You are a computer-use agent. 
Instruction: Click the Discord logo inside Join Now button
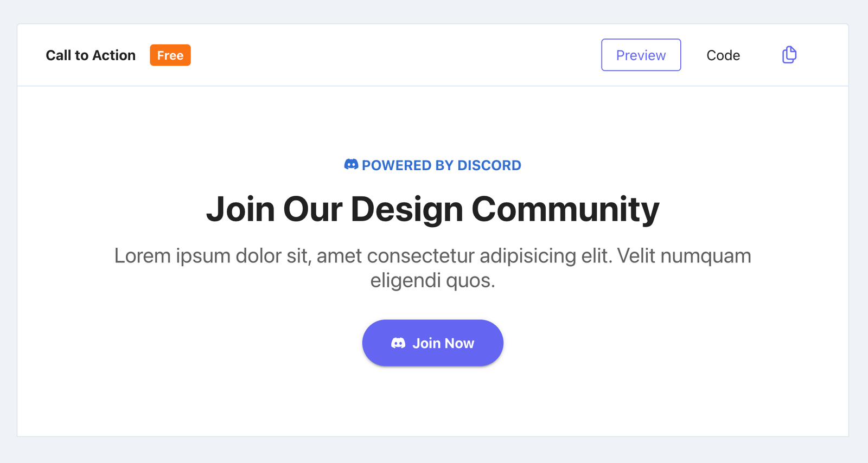pos(398,343)
